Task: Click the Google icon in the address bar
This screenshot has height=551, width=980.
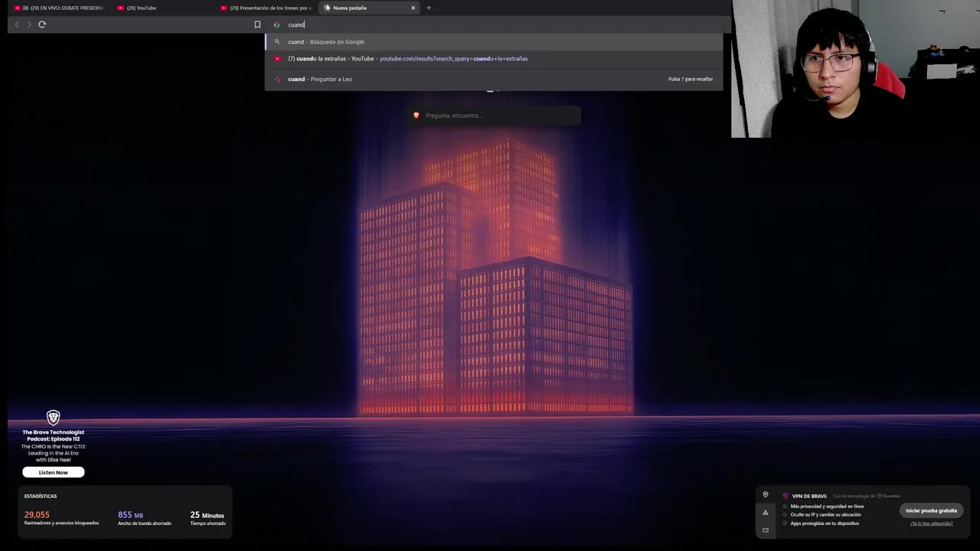Action: click(x=277, y=24)
